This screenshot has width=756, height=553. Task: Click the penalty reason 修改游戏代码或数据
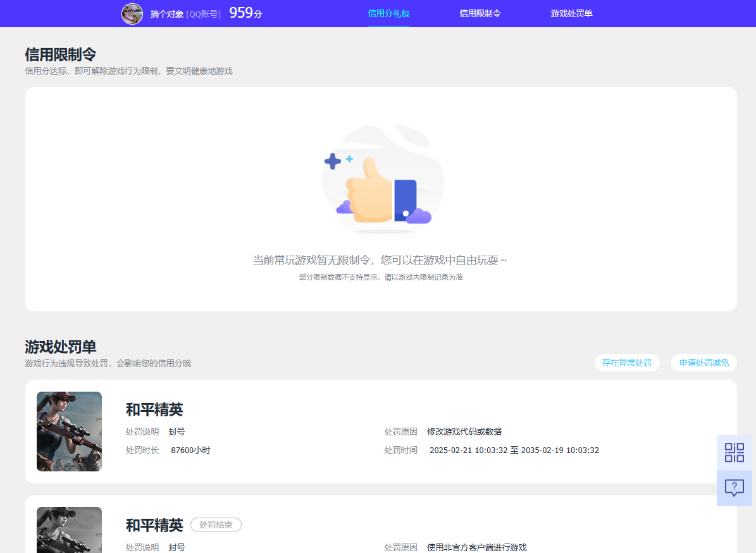pyautogui.click(x=465, y=431)
